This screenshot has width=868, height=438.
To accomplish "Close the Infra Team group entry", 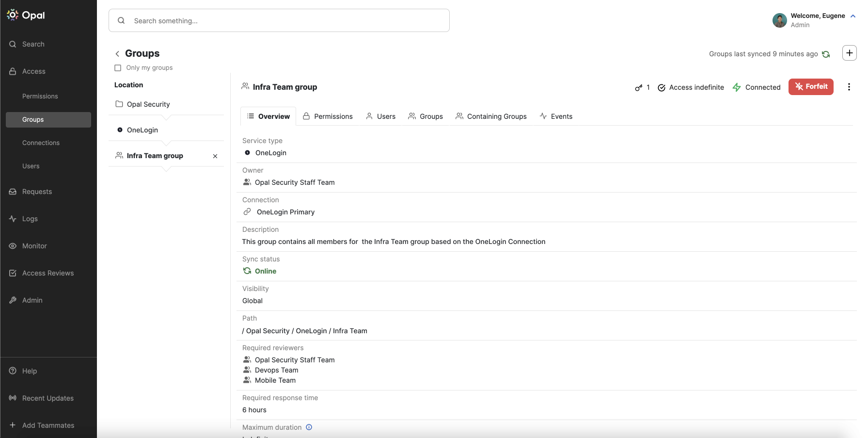I will [215, 156].
